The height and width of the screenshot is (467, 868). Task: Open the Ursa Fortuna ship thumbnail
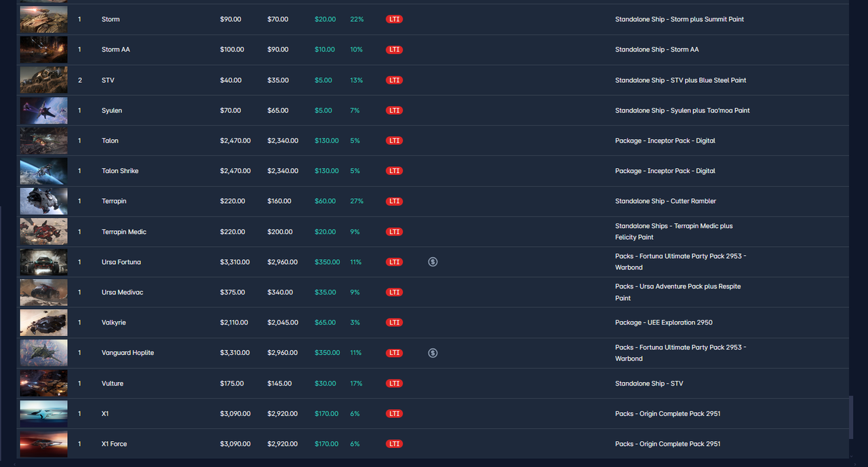coord(43,262)
